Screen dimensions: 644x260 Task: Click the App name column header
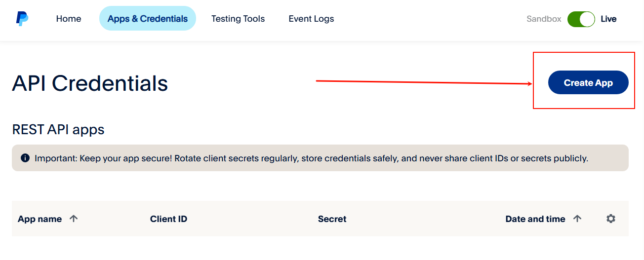pyautogui.click(x=40, y=219)
